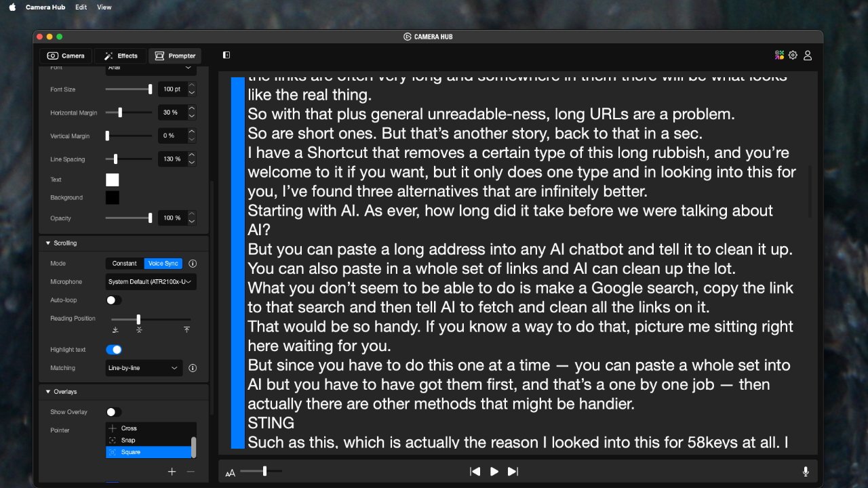Click the info icon beside Voice Sync
Image resolution: width=868 pixels, height=488 pixels.
[193, 264]
